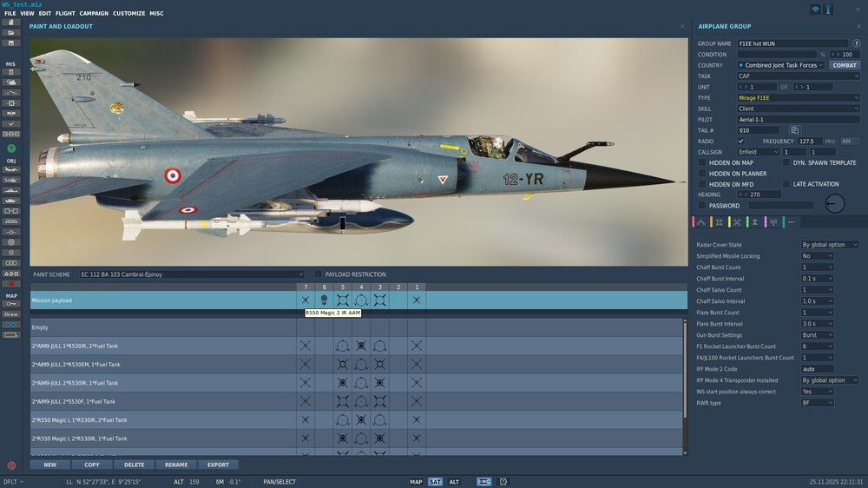
Task: Click the COMBAT coalition button
Action: click(x=845, y=65)
